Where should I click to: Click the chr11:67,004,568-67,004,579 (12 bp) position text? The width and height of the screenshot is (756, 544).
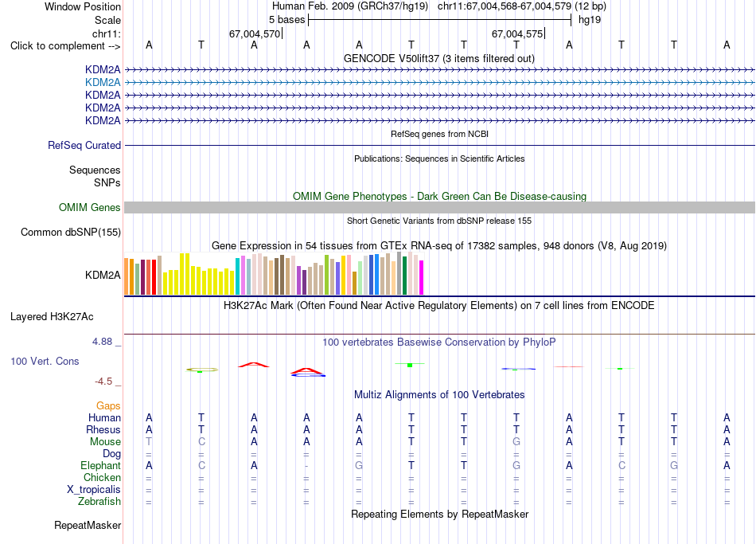[522, 6]
